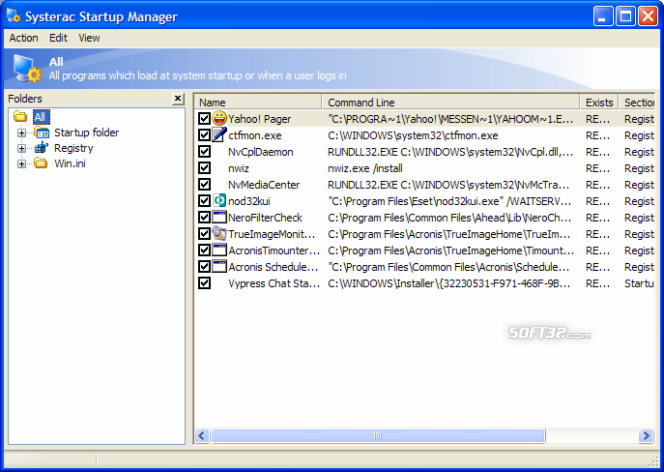Image resolution: width=664 pixels, height=472 pixels.
Task: Click the Acronis Scheduler window icon
Action: pyautogui.click(x=219, y=267)
